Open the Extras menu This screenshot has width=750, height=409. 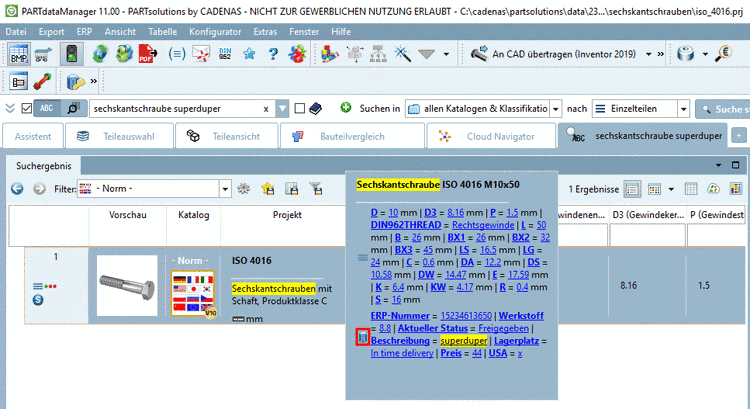coord(265,32)
